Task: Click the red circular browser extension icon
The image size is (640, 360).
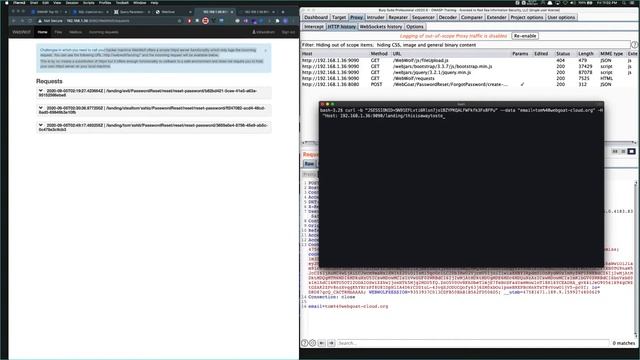Action: point(206,21)
